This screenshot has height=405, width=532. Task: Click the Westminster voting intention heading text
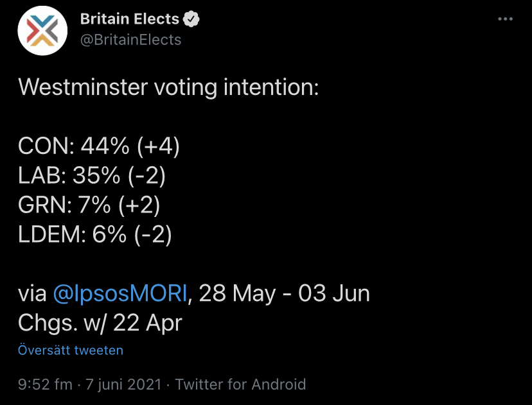168,87
